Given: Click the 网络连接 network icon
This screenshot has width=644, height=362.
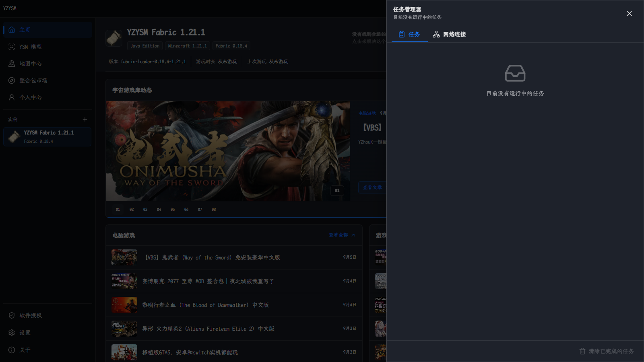Looking at the screenshot, I should point(436,35).
